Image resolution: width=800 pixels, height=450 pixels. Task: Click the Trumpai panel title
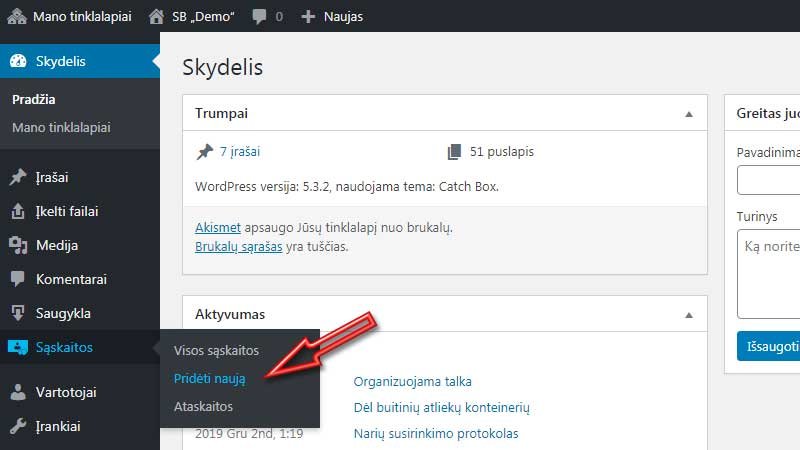221,113
